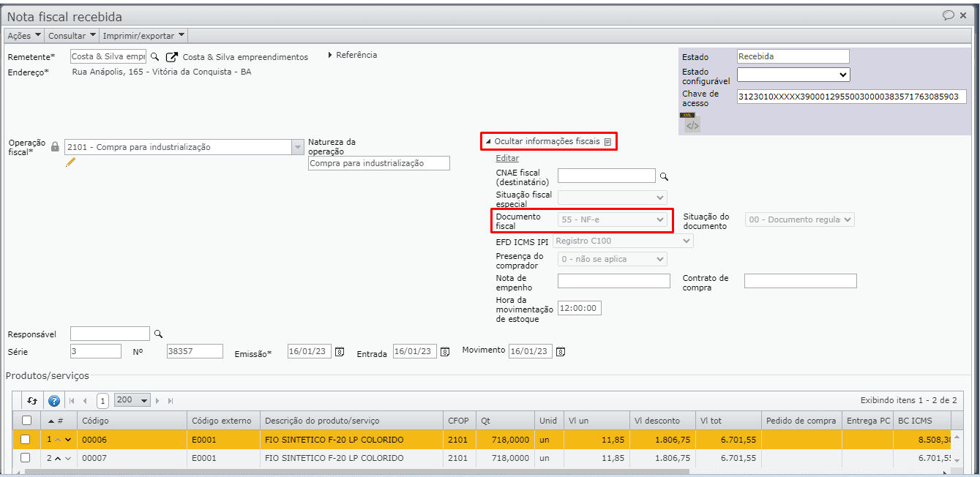Check the row checkbox for item 00006
Viewport: 980px width, 477px height.
pos(26,440)
